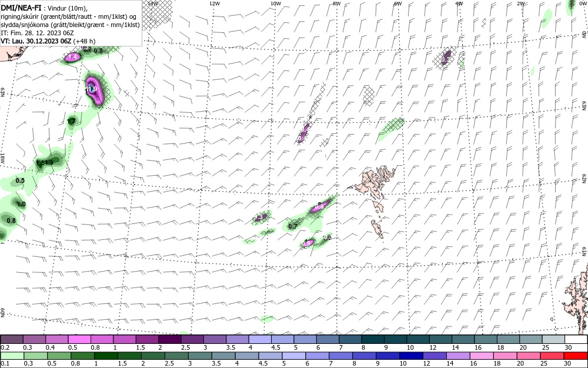Click the deep blue 10 swatch in lower legend
This screenshot has width=588, height=368.
tap(412, 356)
